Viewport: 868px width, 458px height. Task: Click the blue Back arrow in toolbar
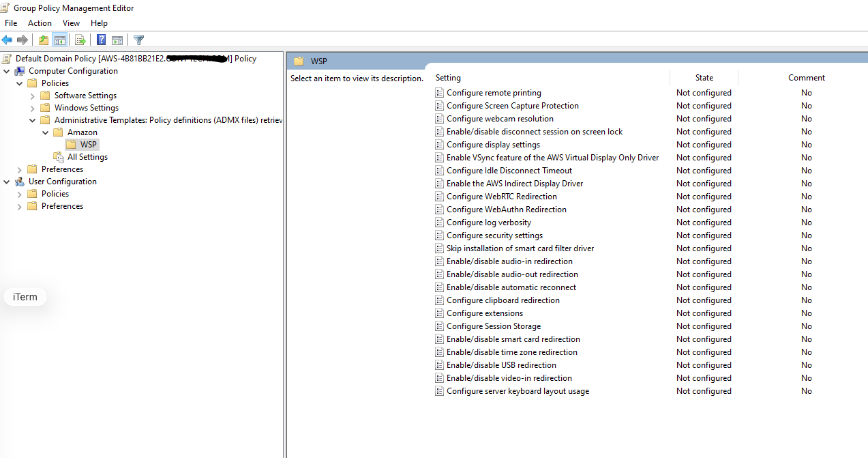pyautogui.click(x=8, y=40)
